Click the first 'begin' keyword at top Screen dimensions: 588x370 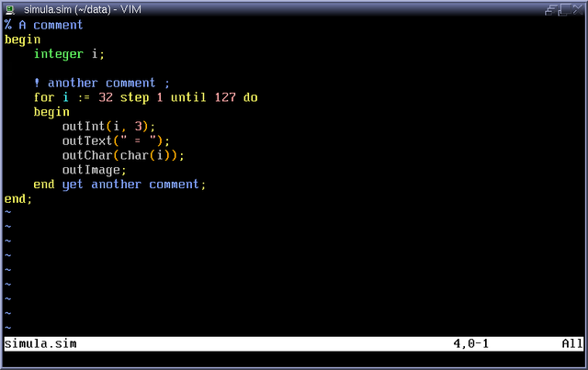pos(22,39)
